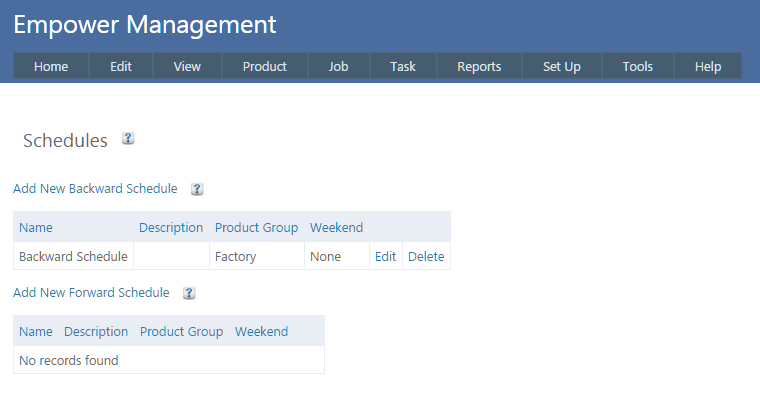
Task: Sort backward schedules table by Weekend column
Action: [x=336, y=227]
